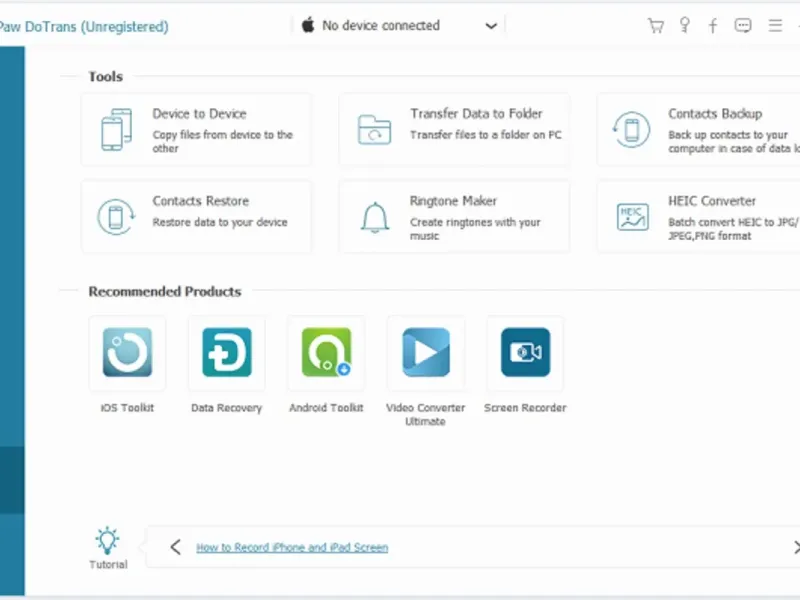Open the Video Converter Ultimate product icon

click(x=426, y=352)
